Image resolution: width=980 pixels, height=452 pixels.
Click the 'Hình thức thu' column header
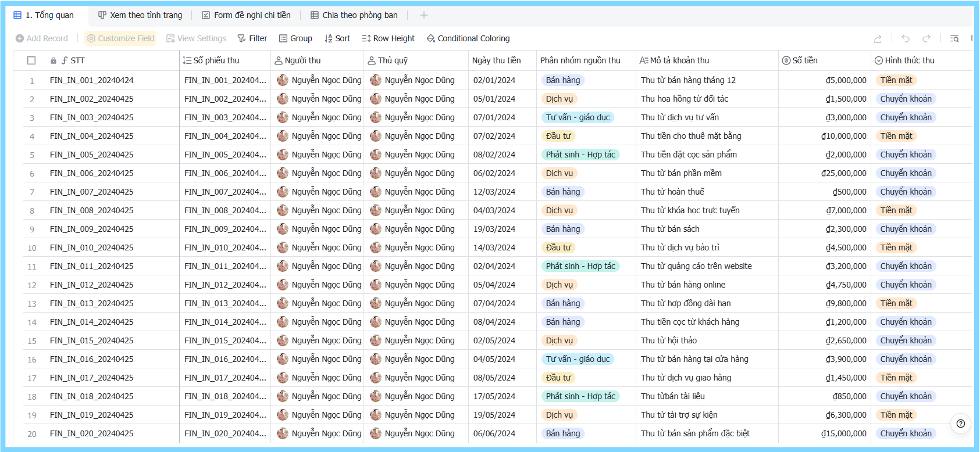pyautogui.click(x=922, y=60)
